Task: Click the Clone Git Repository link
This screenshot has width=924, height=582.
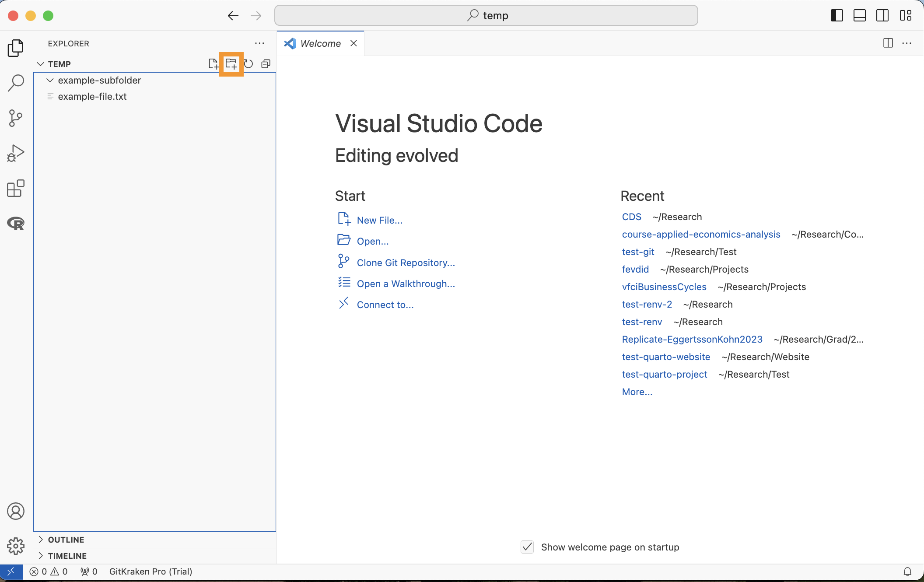Action: point(406,263)
